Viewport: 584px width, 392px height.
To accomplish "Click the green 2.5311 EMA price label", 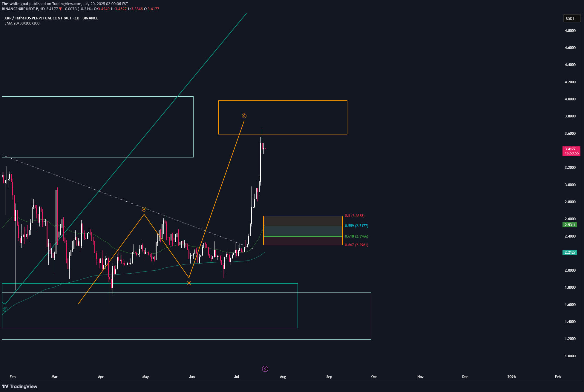I will [570, 225].
